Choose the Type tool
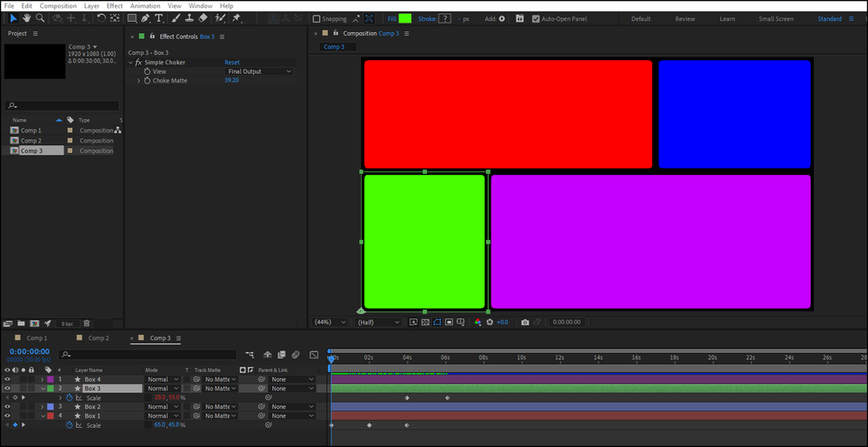Image resolution: width=868 pixels, height=447 pixels. (x=159, y=18)
